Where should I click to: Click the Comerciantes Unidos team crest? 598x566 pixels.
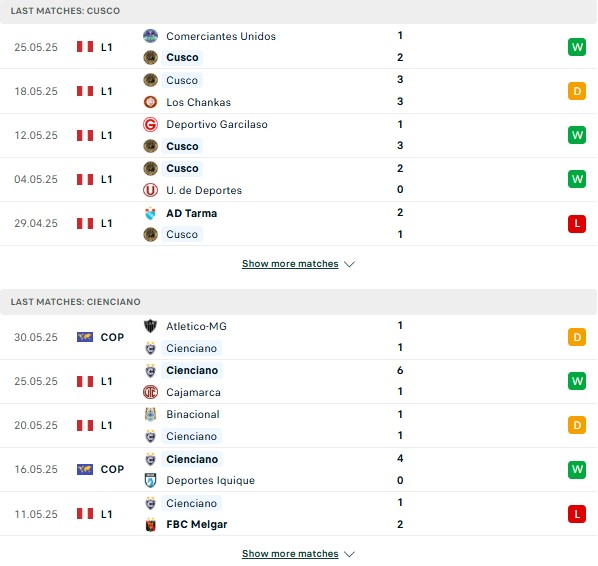pyautogui.click(x=150, y=36)
